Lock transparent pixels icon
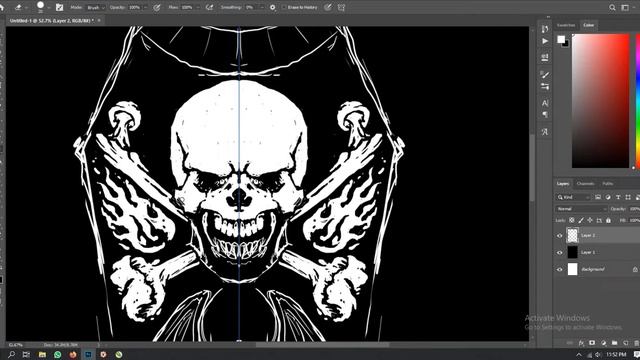Screen dimensions: 640x360 (572, 220)
